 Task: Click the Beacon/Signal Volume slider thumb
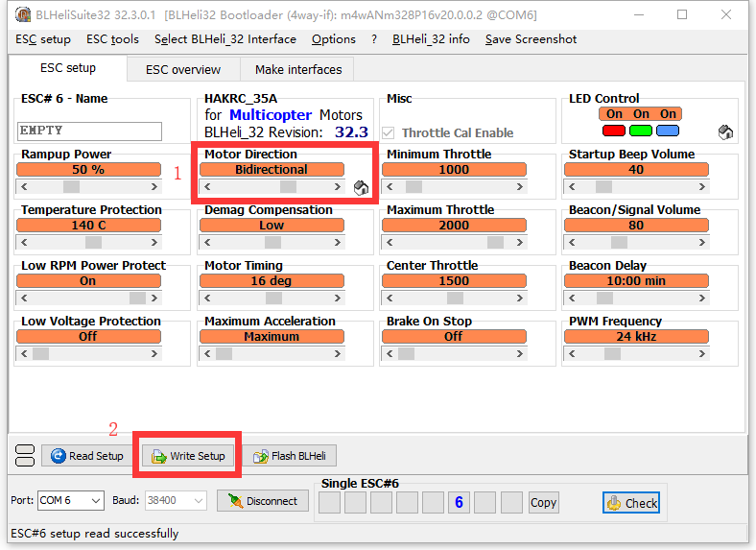point(619,242)
